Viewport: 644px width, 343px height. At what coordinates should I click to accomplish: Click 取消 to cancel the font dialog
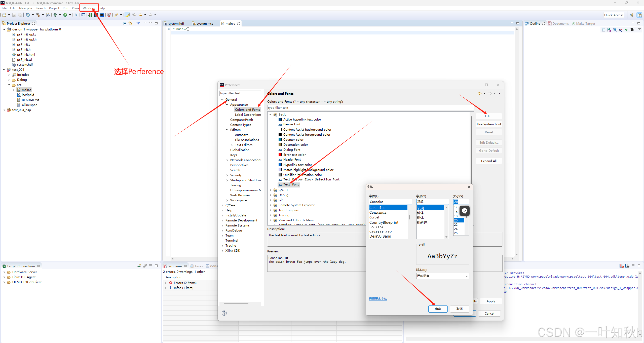[x=460, y=309]
